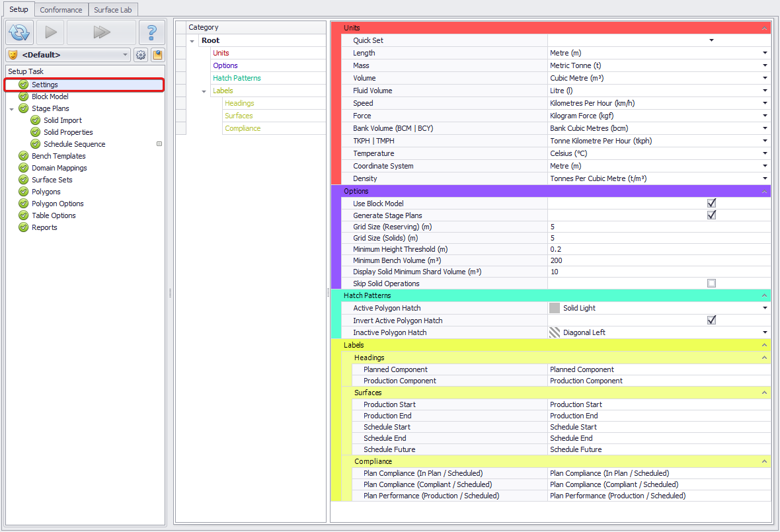Open the Surface Lab tab

(112, 10)
